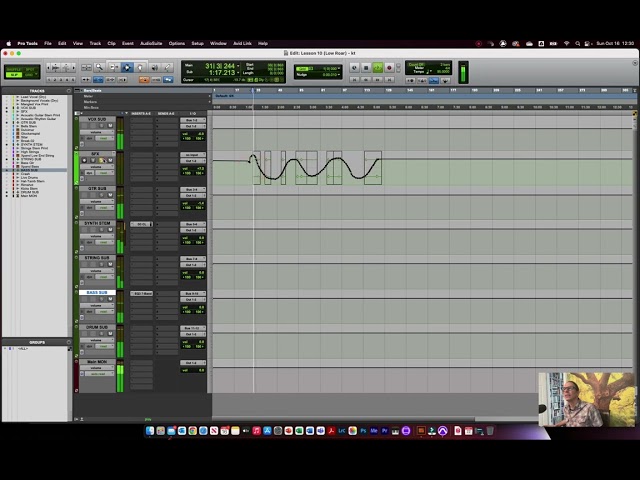The height and width of the screenshot is (480, 640).
Task: Click the TrackInput monitor button on SFX
Action: [93, 160]
